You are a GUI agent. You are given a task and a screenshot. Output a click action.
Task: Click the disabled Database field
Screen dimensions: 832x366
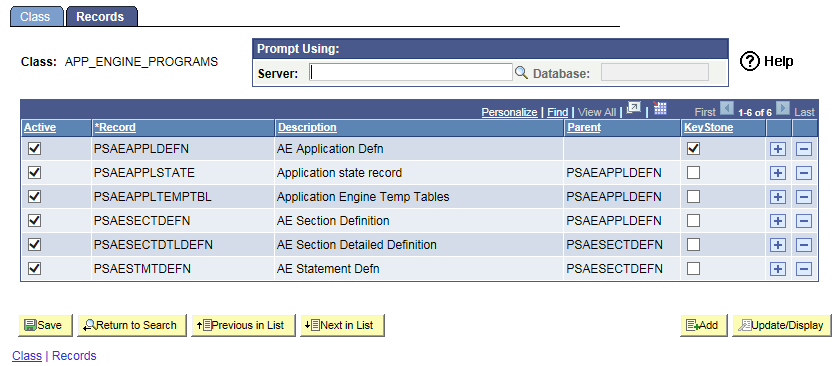[654, 73]
